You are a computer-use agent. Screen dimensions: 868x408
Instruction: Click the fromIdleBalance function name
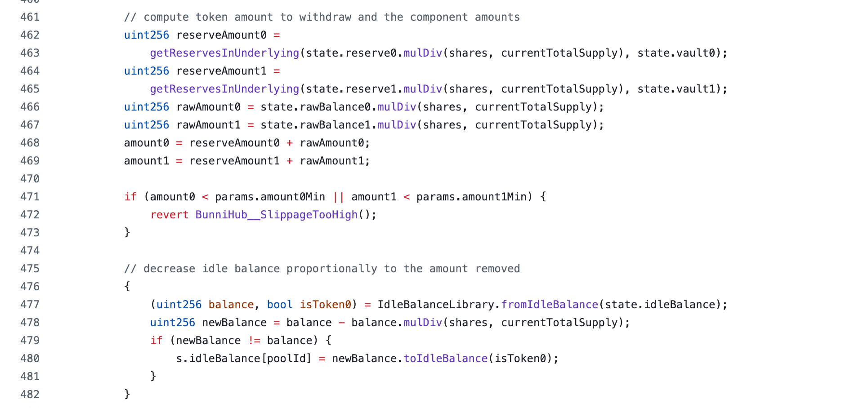[549, 305]
